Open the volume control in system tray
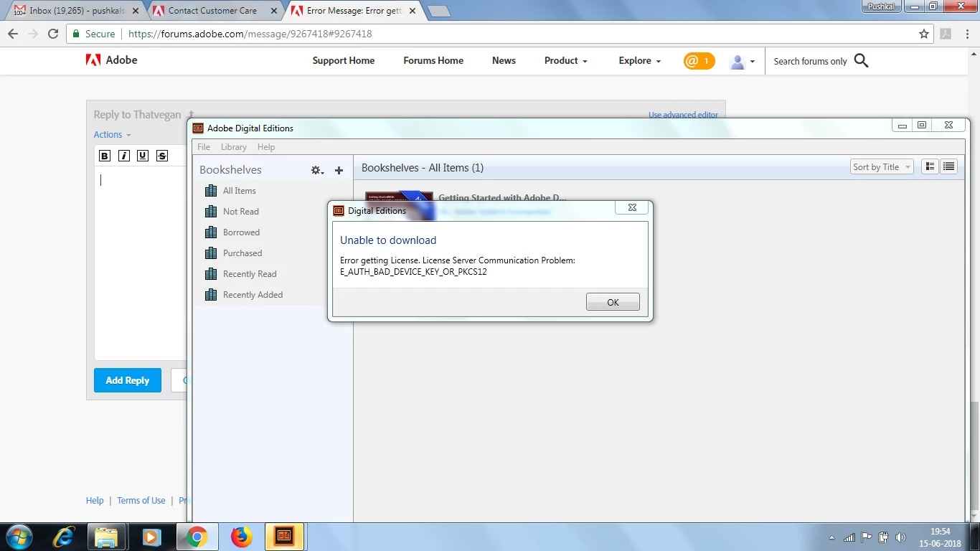This screenshot has width=980, height=551. coord(900,537)
